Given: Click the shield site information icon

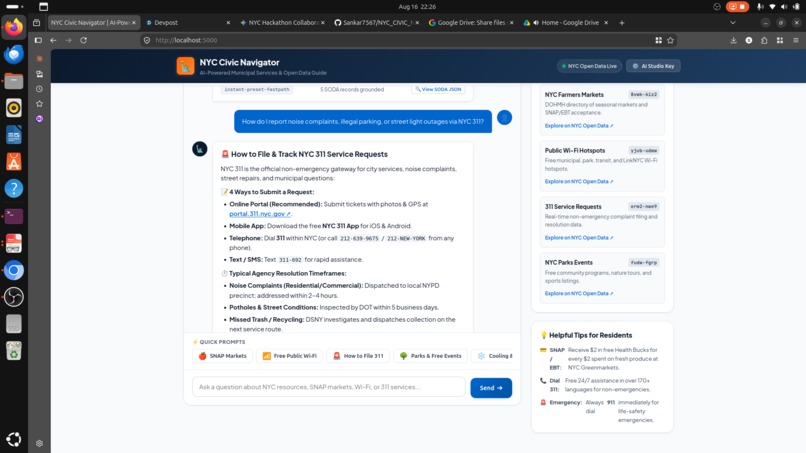Looking at the screenshot, I should (147, 40).
